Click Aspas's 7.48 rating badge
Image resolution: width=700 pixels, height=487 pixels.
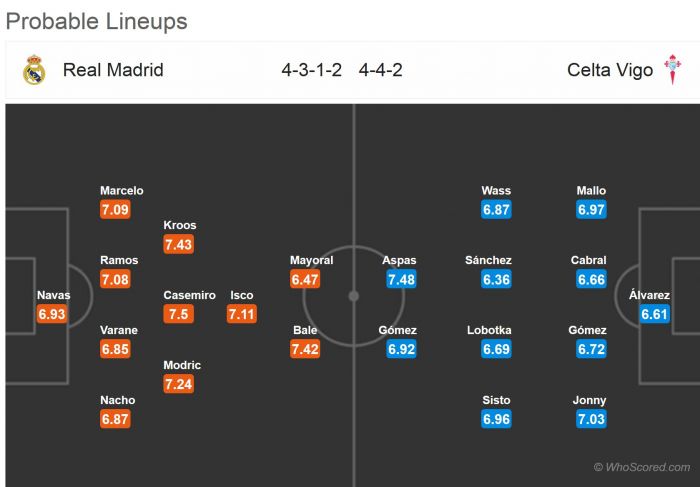pyautogui.click(x=401, y=279)
